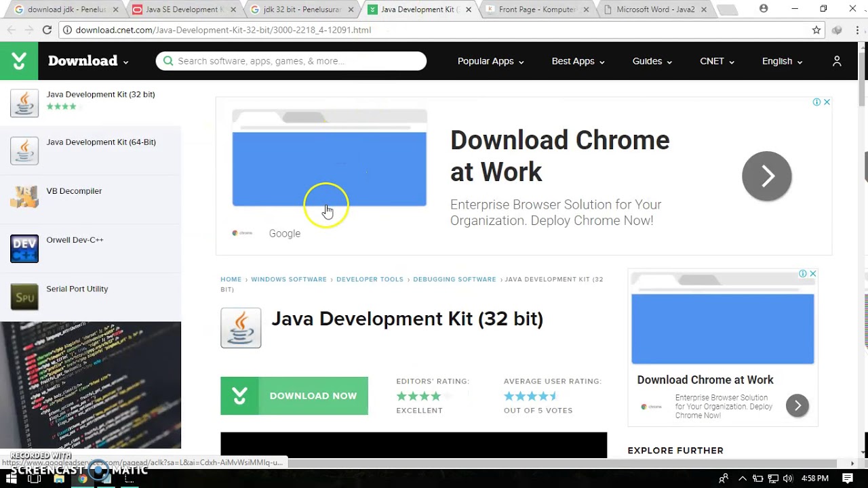Image resolution: width=868 pixels, height=488 pixels.
Task: Open the Orwell Dev-C++ sidebar link
Action: pyautogui.click(x=75, y=240)
